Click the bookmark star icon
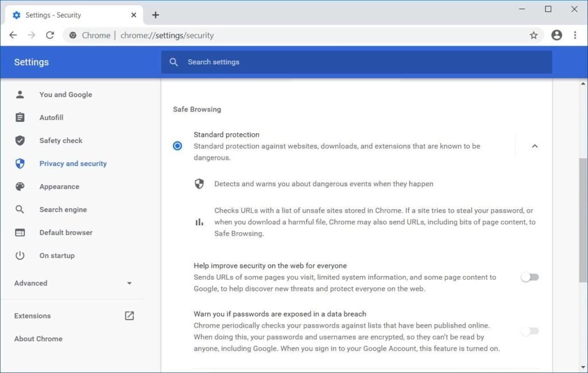The width and height of the screenshot is (588, 373). tap(533, 35)
